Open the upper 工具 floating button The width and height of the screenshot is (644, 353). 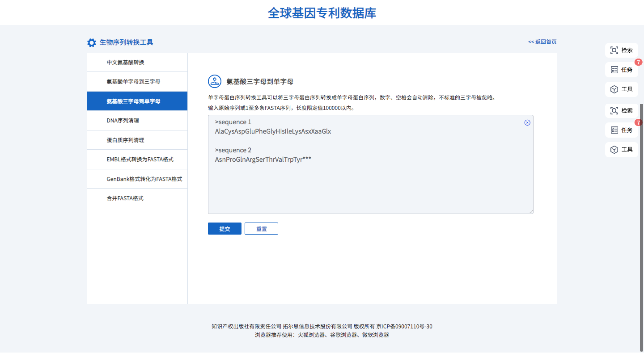[x=622, y=89]
